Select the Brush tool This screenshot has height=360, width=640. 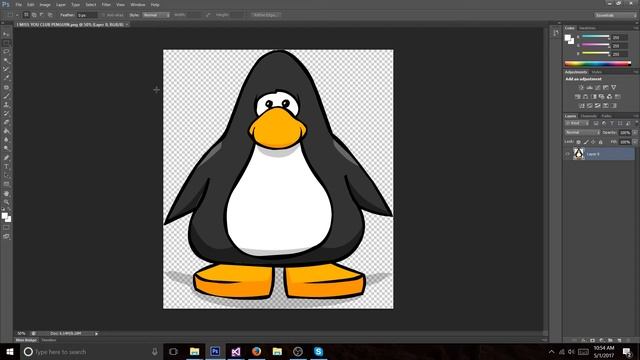point(6,96)
